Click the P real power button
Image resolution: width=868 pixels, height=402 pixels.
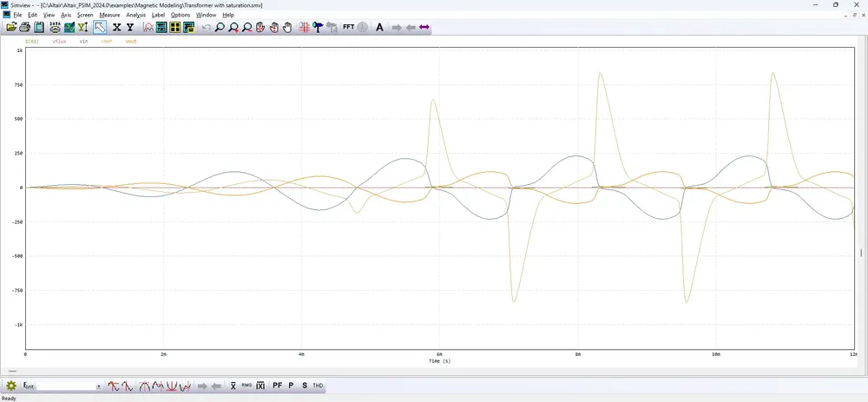pos(291,386)
